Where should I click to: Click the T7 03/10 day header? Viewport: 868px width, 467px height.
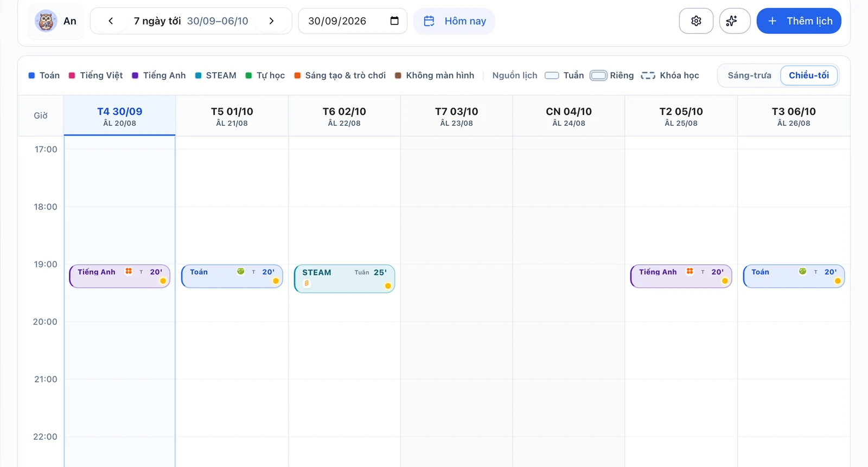click(x=456, y=116)
